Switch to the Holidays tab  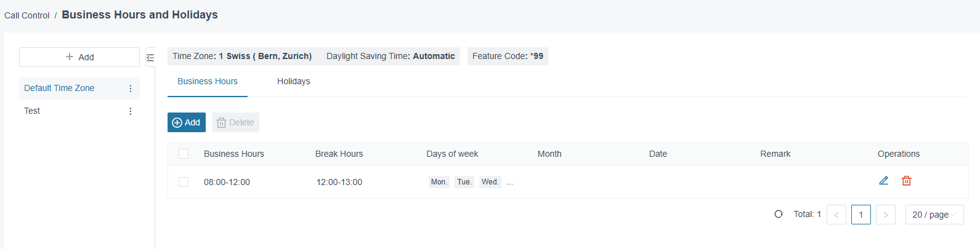click(294, 81)
